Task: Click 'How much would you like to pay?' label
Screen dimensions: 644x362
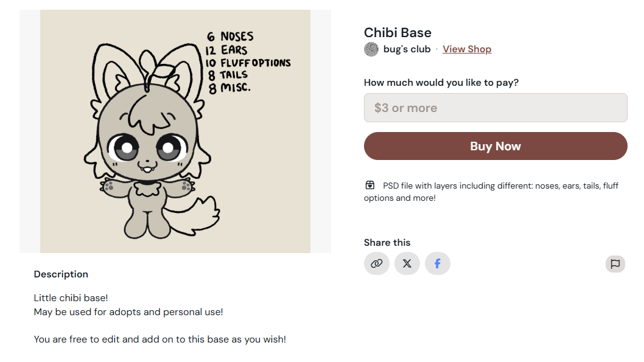Action: coord(441,83)
